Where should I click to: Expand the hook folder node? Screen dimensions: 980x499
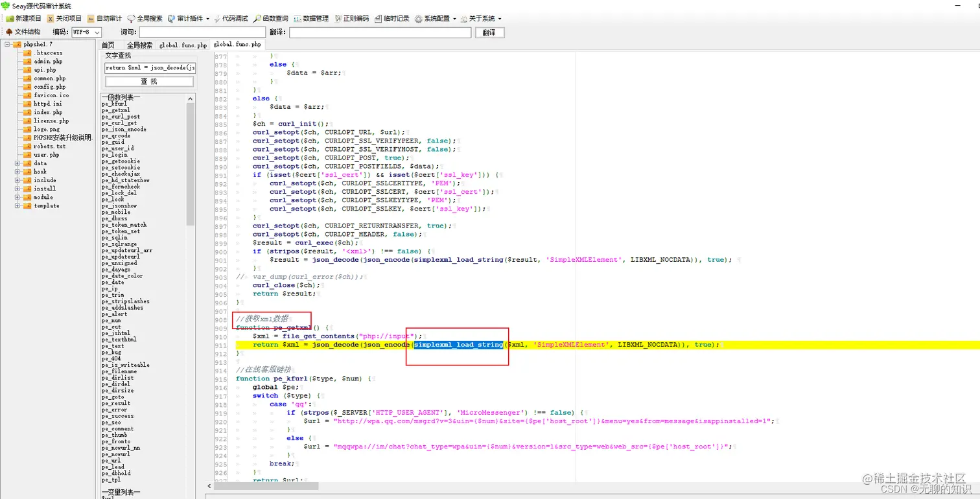(17, 172)
